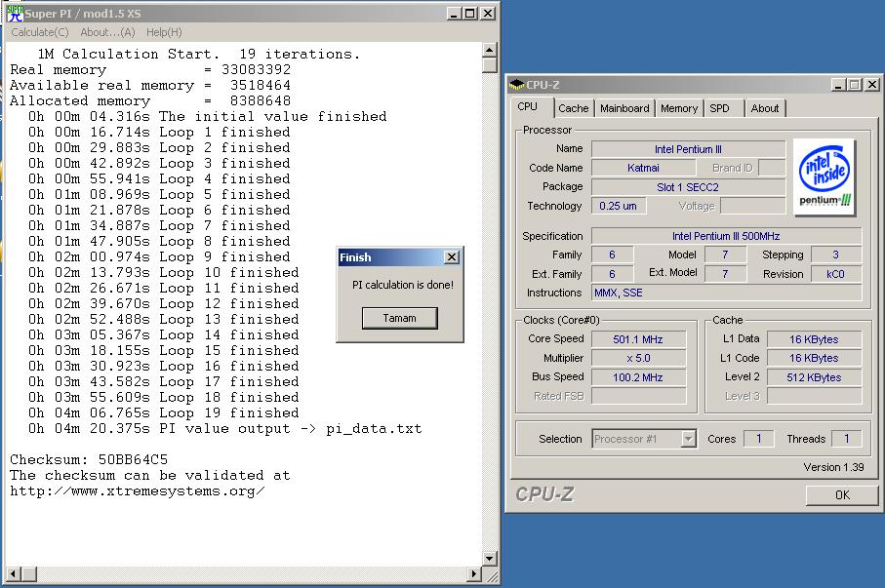Switch to the Mainboard tab
This screenshot has height=588, width=885.
624,108
